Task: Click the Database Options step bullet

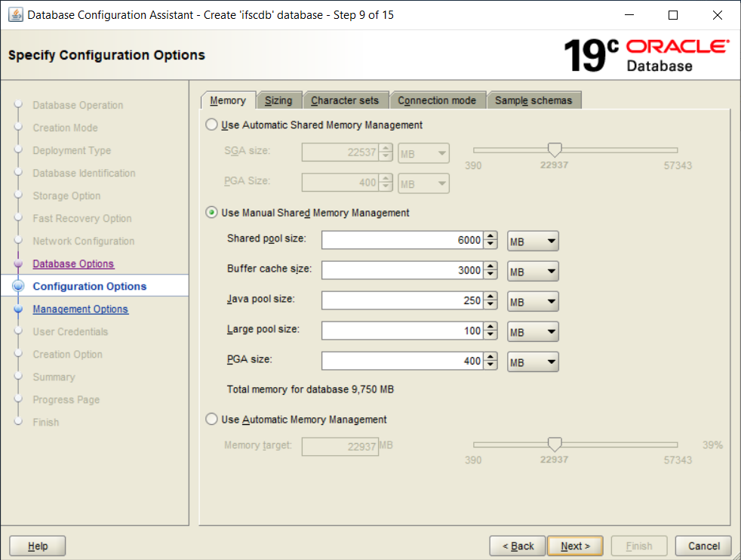Action: coord(19,264)
